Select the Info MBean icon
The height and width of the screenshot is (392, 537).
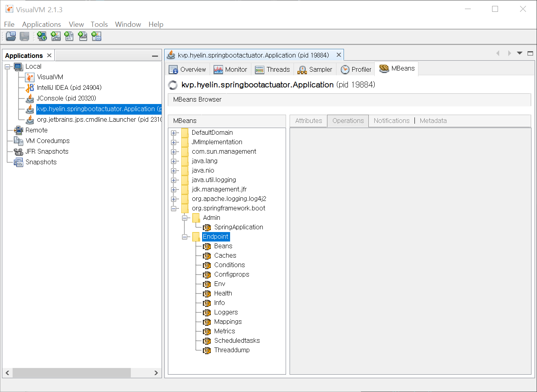pyautogui.click(x=207, y=303)
